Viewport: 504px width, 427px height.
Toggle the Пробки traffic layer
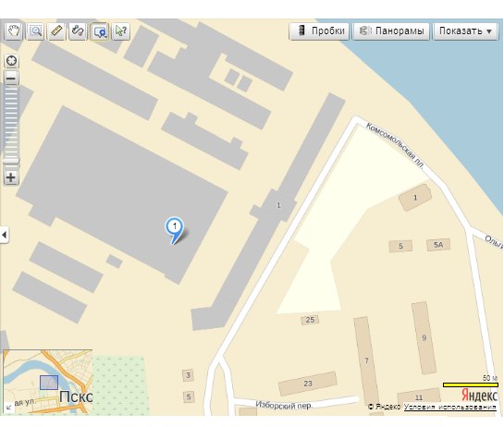tap(319, 31)
